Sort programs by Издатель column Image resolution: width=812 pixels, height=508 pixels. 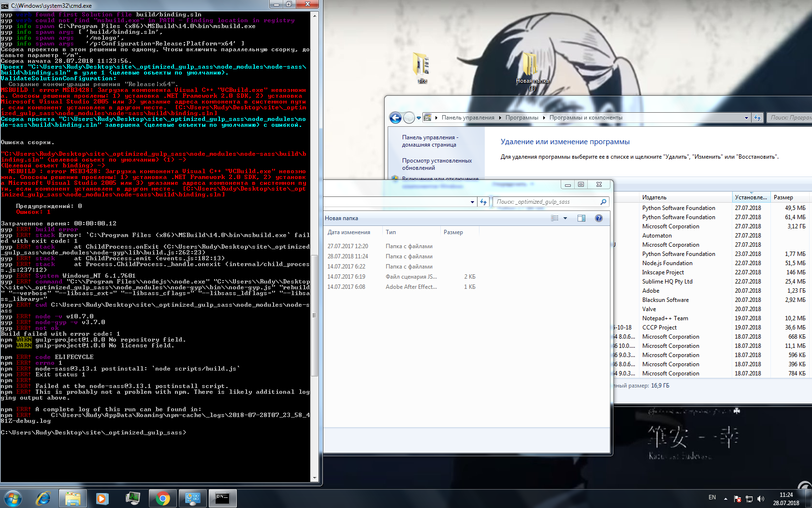pyautogui.click(x=685, y=197)
